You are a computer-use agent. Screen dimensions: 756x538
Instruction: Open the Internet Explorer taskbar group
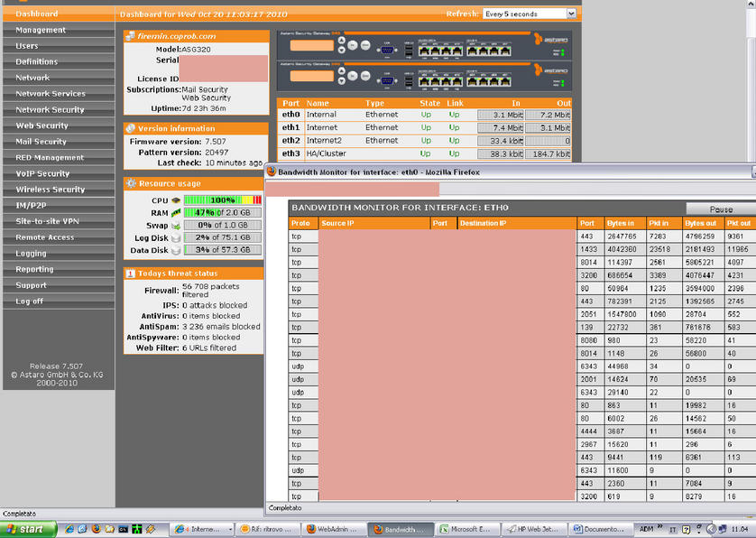pos(202,529)
